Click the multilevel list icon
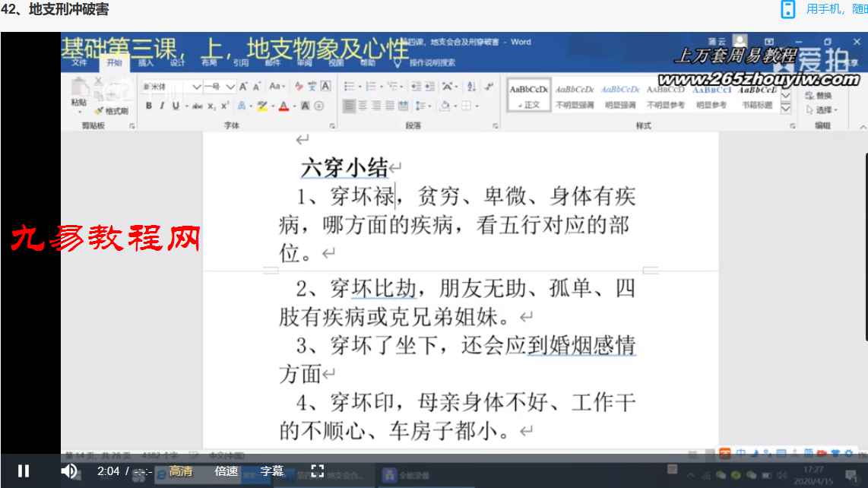 (393, 87)
